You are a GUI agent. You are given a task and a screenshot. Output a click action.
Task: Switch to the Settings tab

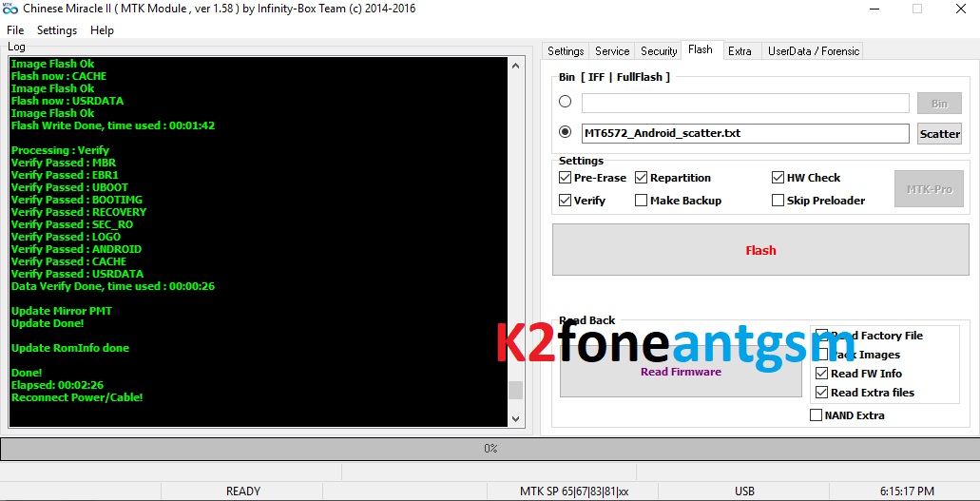566,51
